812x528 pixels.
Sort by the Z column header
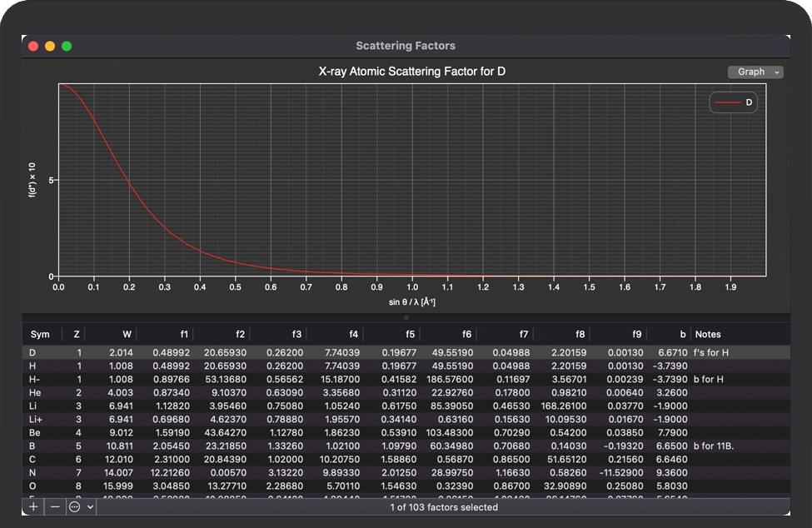tap(77, 335)
